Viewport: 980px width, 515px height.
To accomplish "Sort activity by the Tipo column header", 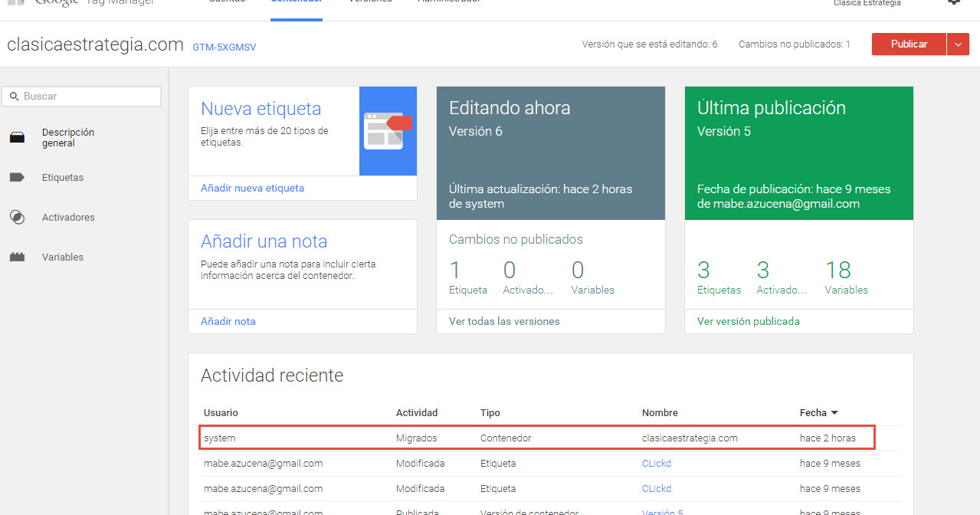I will [490, 413].
